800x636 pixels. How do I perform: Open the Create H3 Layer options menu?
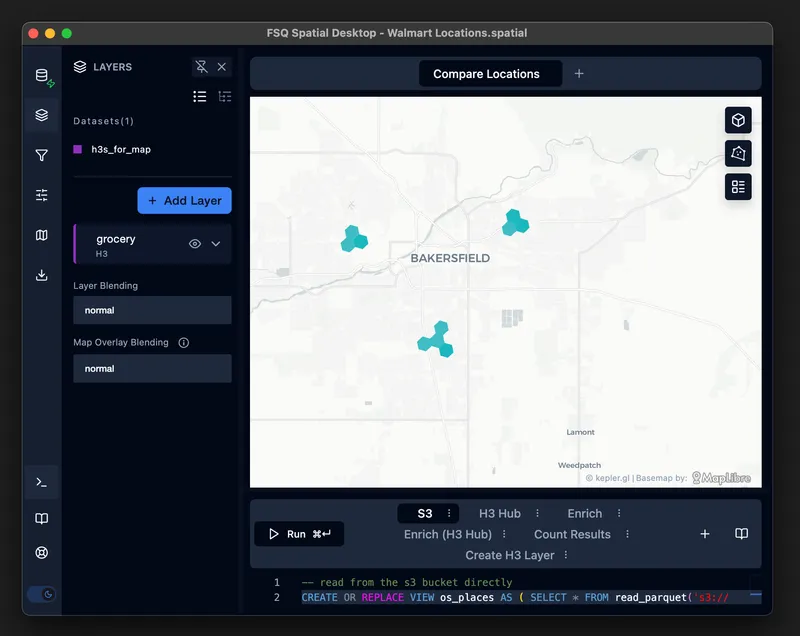click(x=566, y=555)
